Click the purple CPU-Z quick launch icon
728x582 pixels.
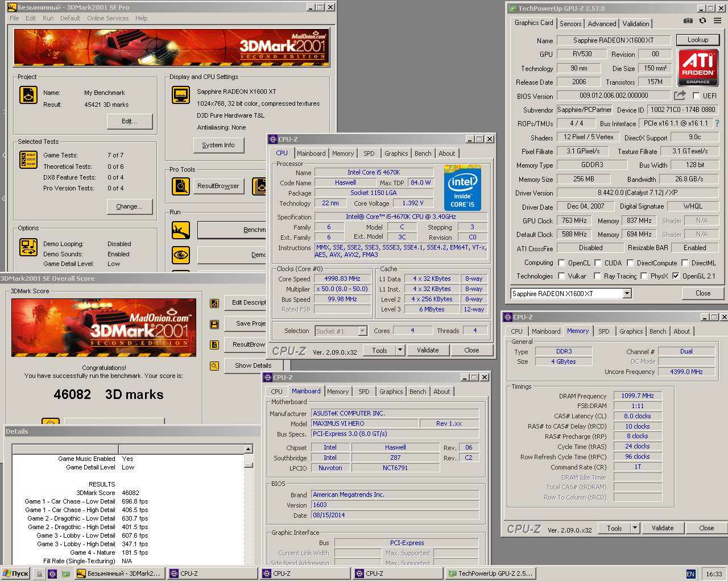coord(52,574)
